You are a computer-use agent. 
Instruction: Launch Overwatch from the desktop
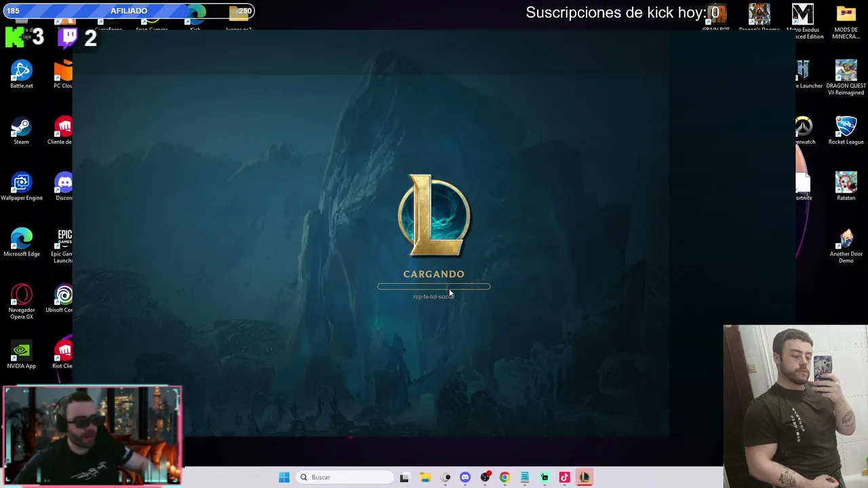coord(805,131)
